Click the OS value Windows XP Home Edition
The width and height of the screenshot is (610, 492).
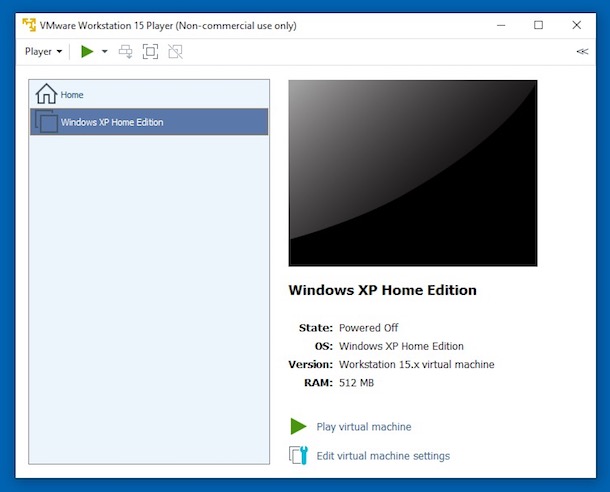[401, 346]
